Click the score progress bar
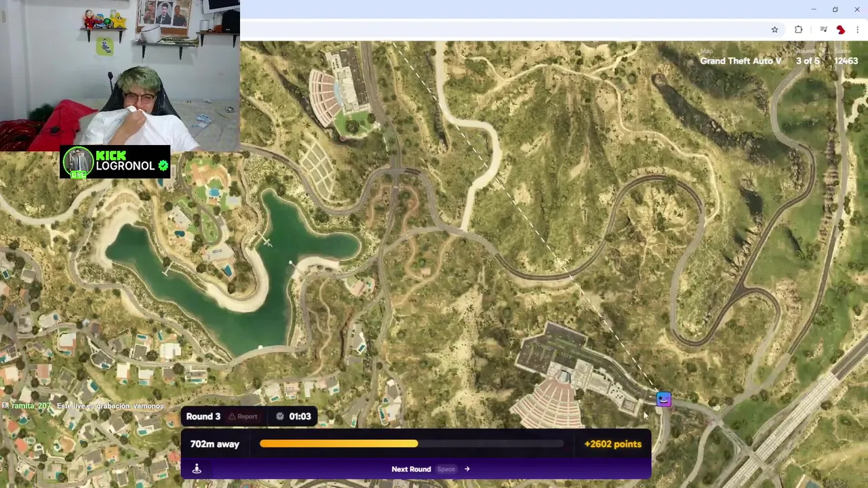The image size is (868, 488). 412,444
